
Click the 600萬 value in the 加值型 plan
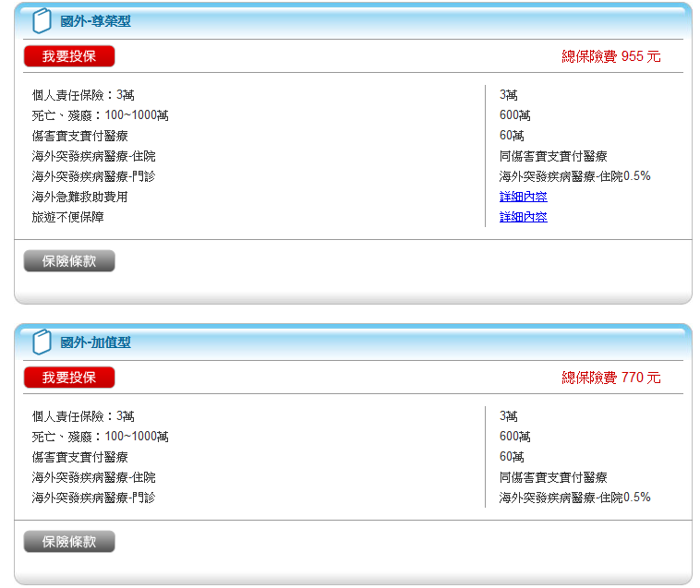click(514, 437)
